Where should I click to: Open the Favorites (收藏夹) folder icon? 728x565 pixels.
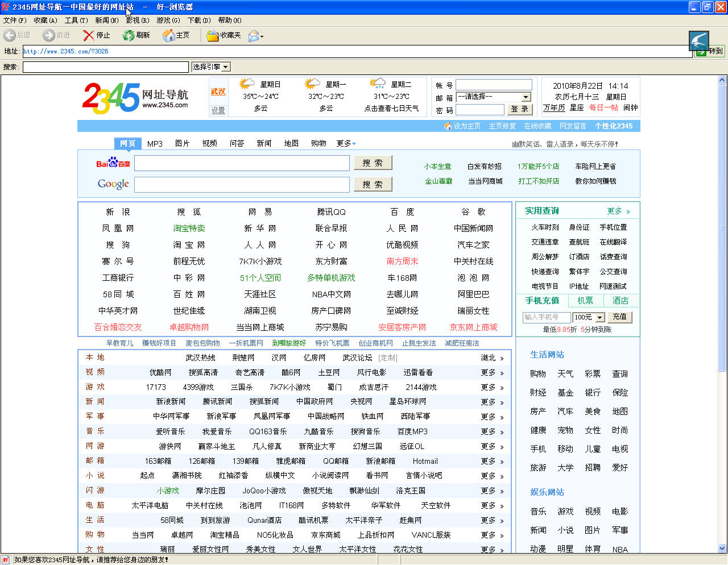point(213,35)
